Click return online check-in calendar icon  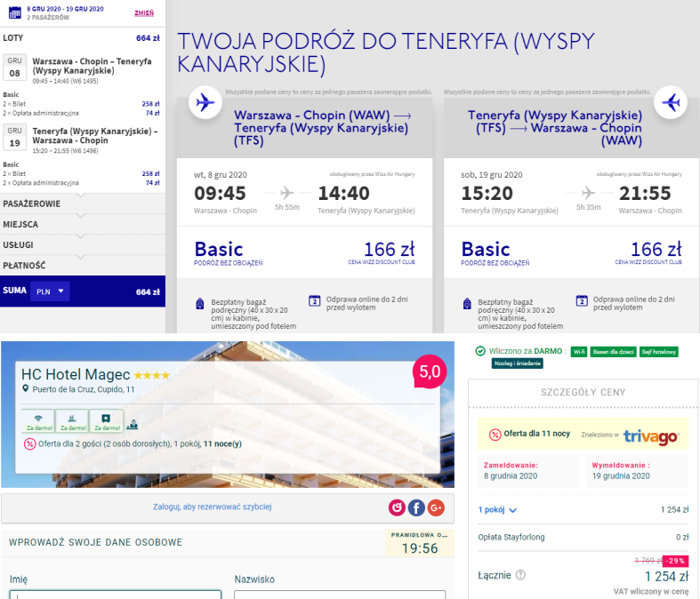click(x=581, y=300)
